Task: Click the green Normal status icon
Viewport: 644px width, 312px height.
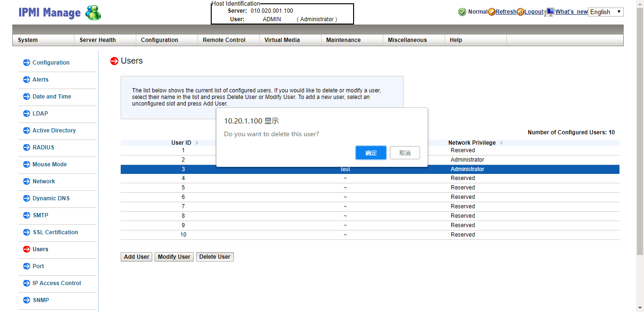Action: pos(462,12)
